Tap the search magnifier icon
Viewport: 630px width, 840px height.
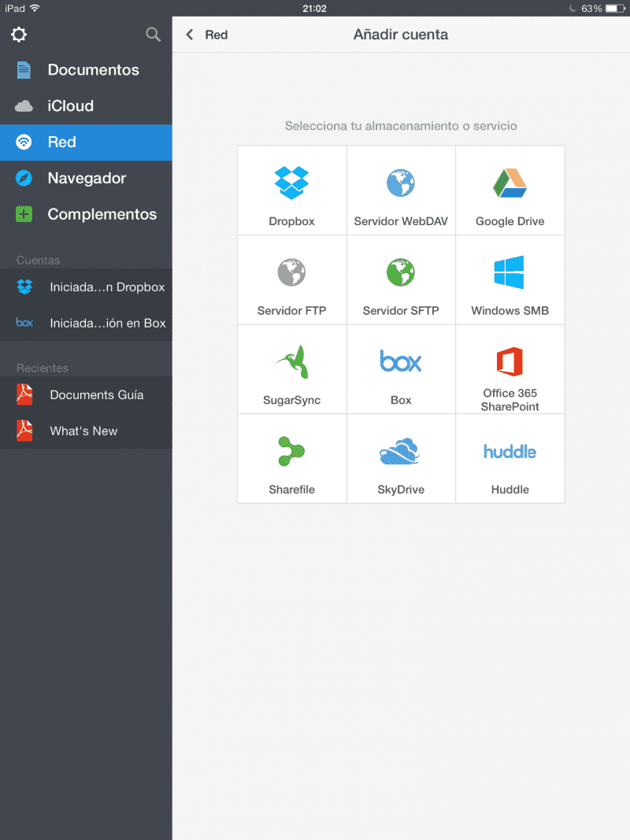tap(154, 35)
